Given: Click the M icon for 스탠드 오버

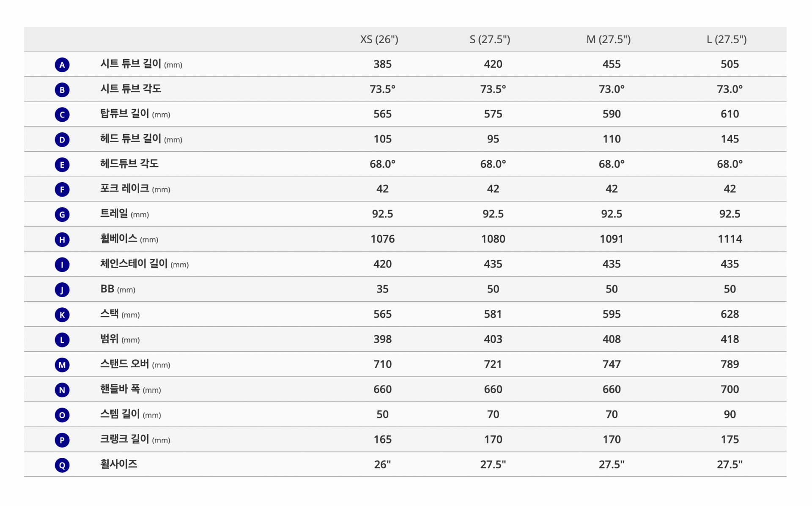Looking at the screenshot, I should 62,365.
